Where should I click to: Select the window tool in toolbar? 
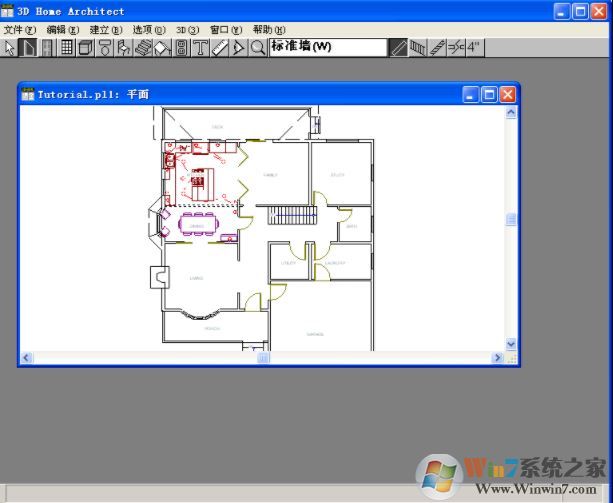coord(66,48)
